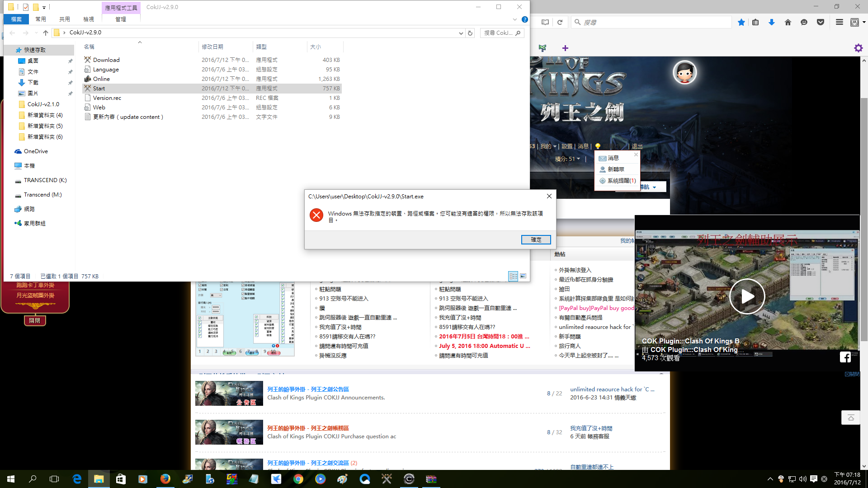Open Firefox bookmarks list icon

tap(755, 22)
